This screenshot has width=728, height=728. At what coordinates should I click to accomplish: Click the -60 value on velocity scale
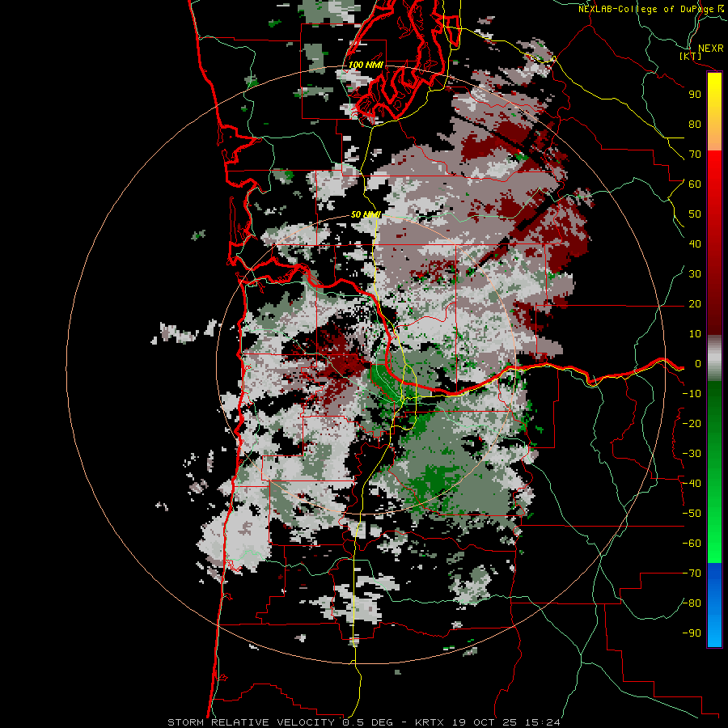692,544
